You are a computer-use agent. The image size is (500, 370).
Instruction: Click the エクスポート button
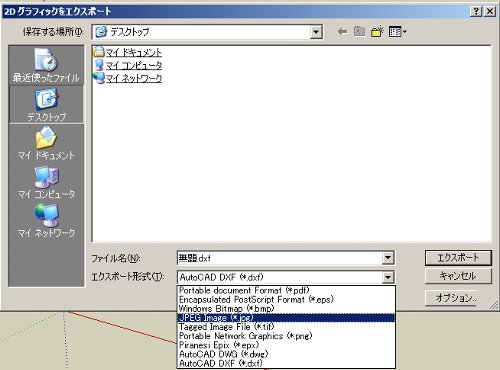(x=458, y=258)
